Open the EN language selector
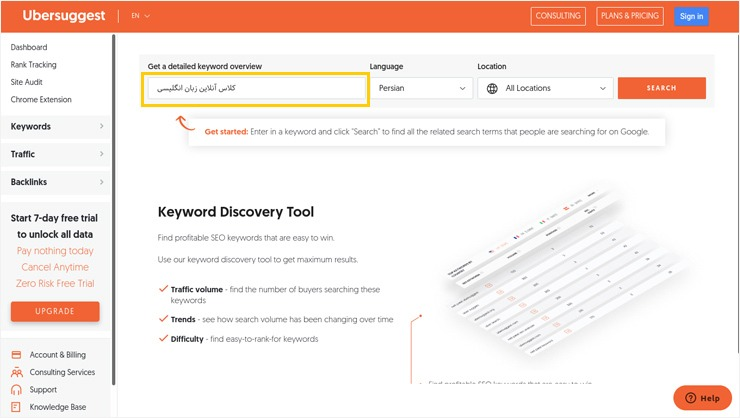 pyautogui.click(x=140, y=16)
